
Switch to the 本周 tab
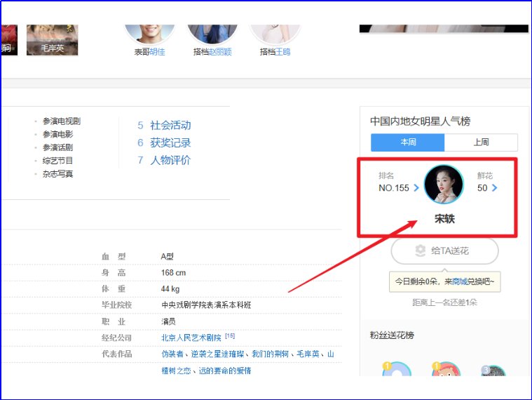click(x=407, y=142)
